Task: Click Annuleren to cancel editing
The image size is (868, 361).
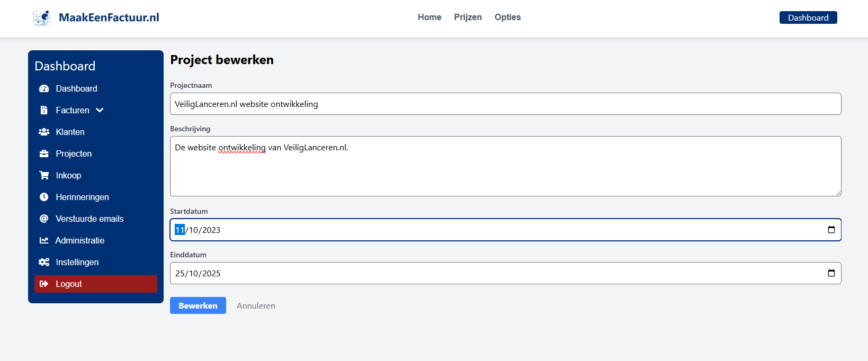Action: point(256,305)
